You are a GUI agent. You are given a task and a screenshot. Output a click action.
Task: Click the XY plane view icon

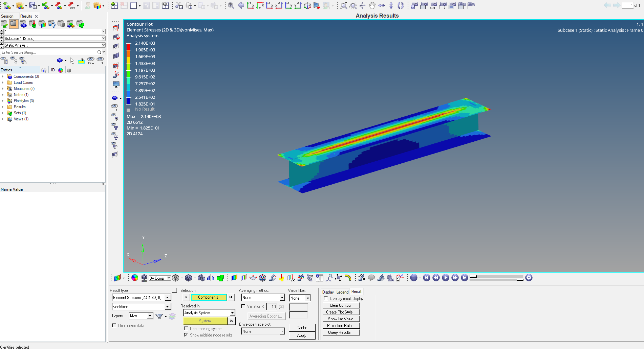click(251, 5)
